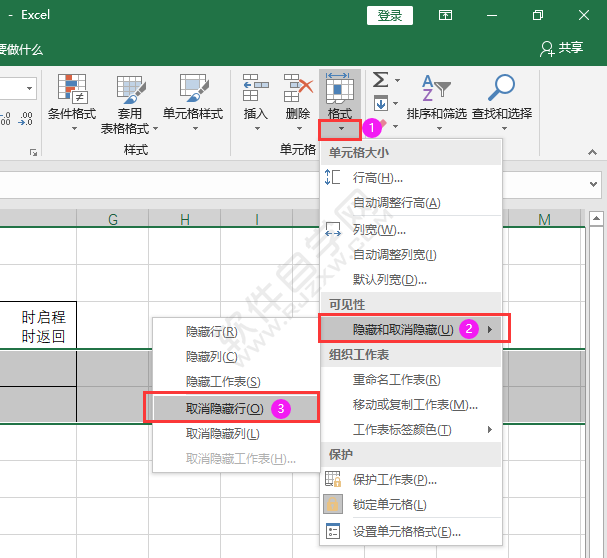Select column G header

(x=113, y=219)
